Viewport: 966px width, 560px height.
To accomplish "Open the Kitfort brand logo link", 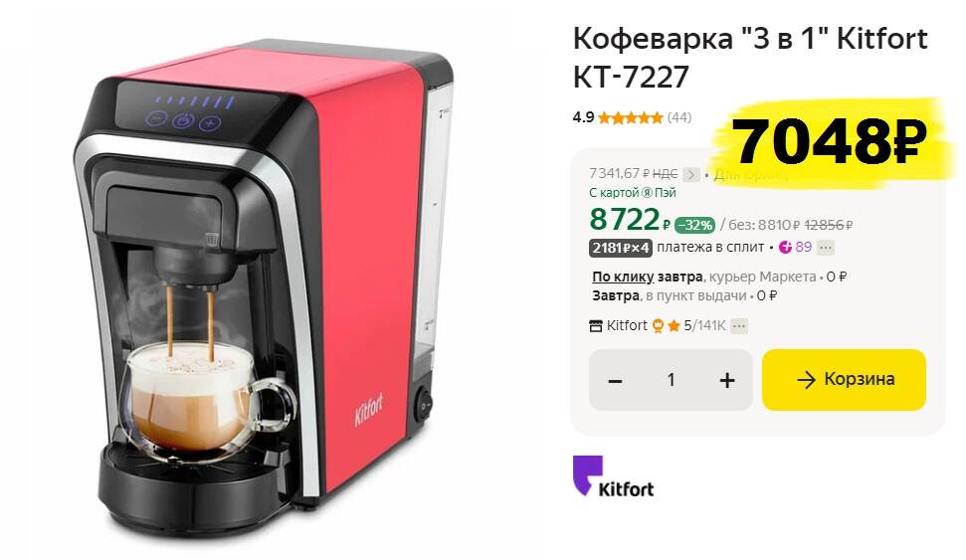I will pyautogui.click(x=614, y=476).
